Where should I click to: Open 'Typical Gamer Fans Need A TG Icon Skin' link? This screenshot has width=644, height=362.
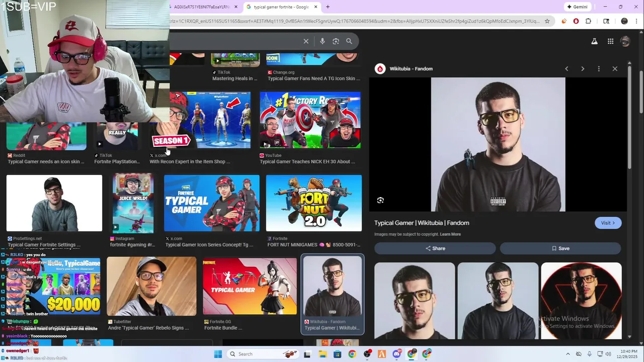[314, 78]
